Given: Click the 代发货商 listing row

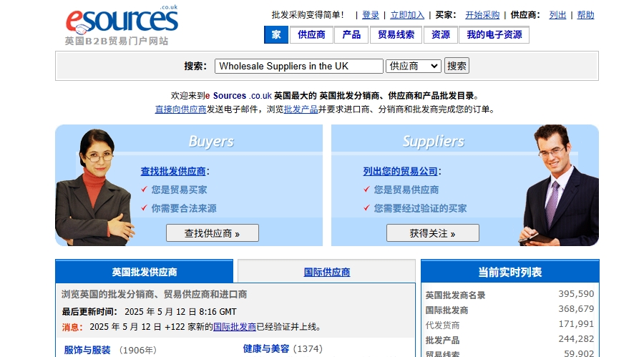Looking at the screenshot, I should click(509, 325).
